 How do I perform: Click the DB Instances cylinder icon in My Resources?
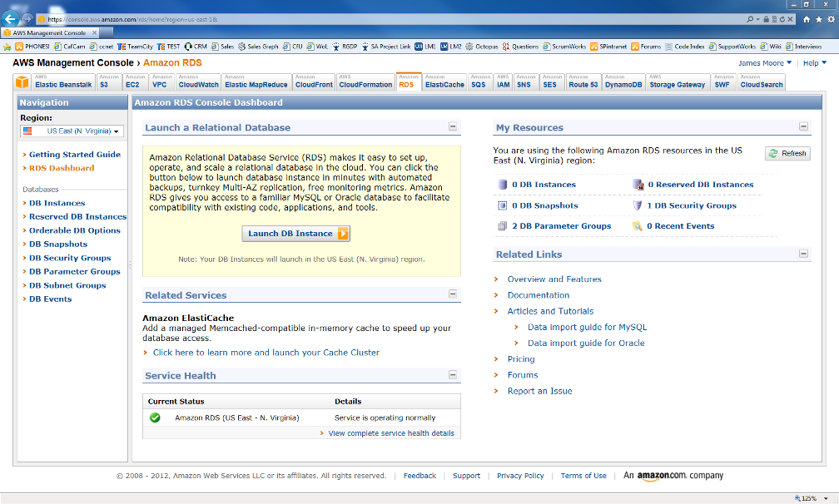point(503,185)
